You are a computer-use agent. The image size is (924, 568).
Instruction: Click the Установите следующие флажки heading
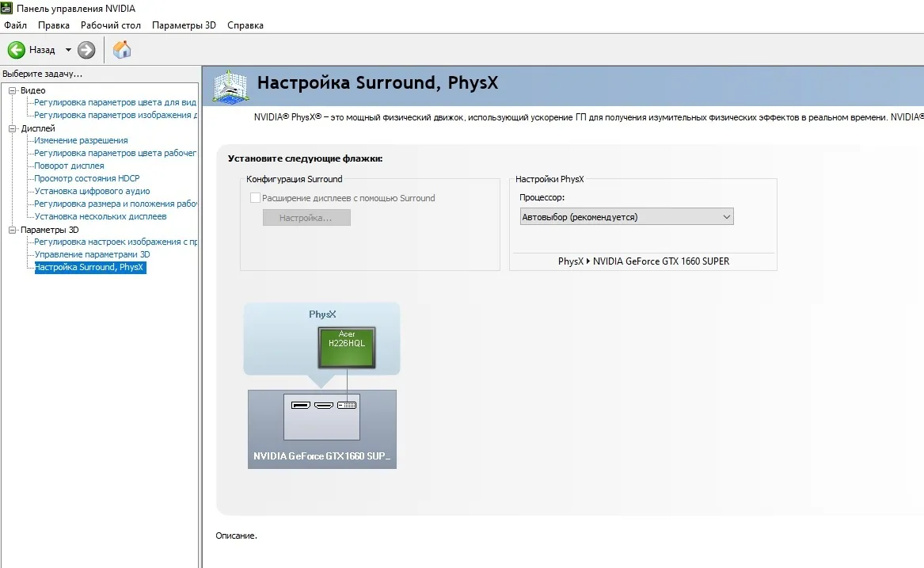306,158
